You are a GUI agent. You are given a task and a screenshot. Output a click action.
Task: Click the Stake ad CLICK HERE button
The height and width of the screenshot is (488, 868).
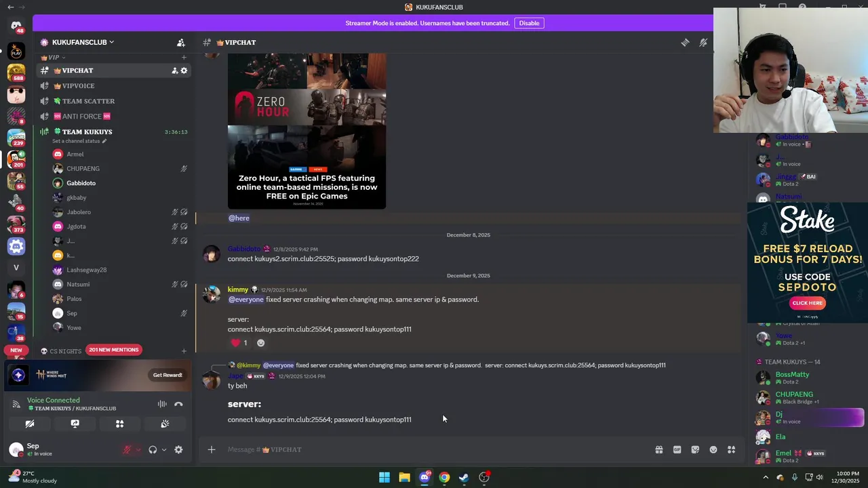(807, 303)
